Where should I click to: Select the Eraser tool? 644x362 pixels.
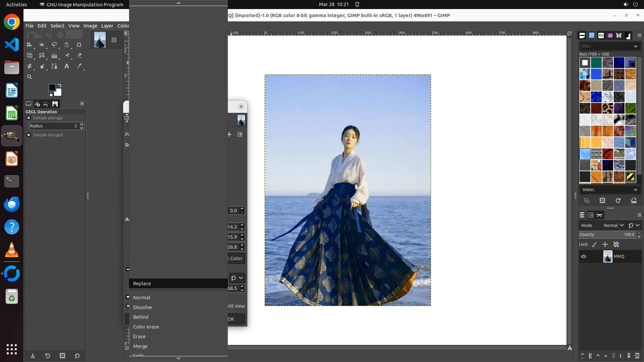pyautogui.click(x=79, y=56)
